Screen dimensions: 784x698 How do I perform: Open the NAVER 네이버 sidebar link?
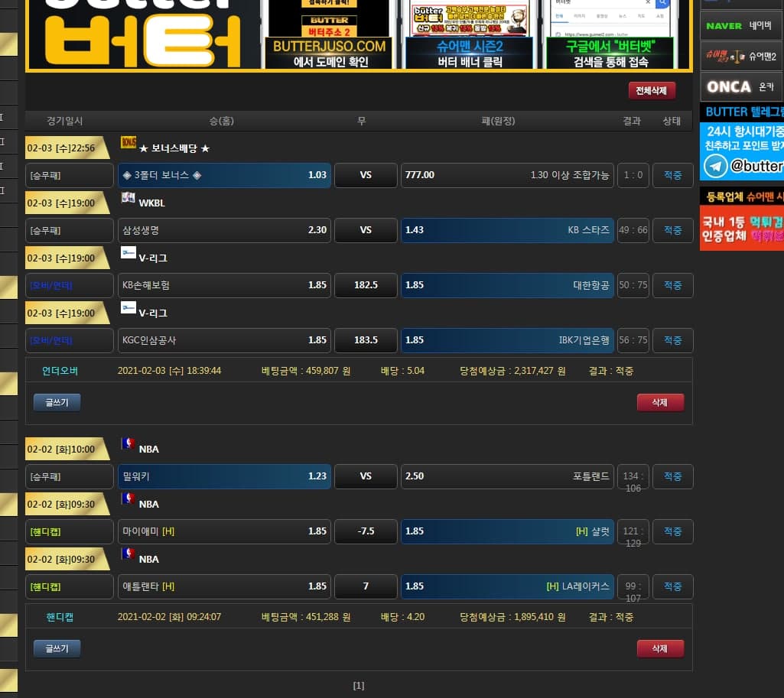pos(741,25)
